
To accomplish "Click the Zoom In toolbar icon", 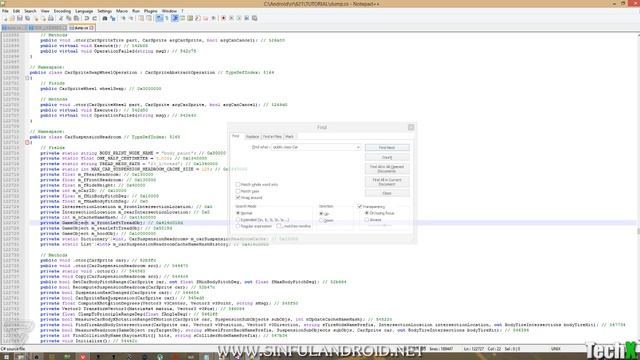I will 123,18.
